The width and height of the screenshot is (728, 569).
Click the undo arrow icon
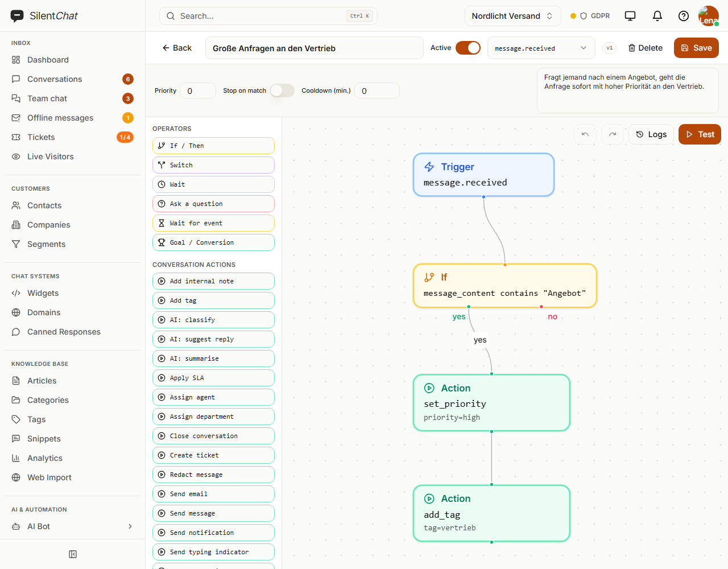(585, 134)
